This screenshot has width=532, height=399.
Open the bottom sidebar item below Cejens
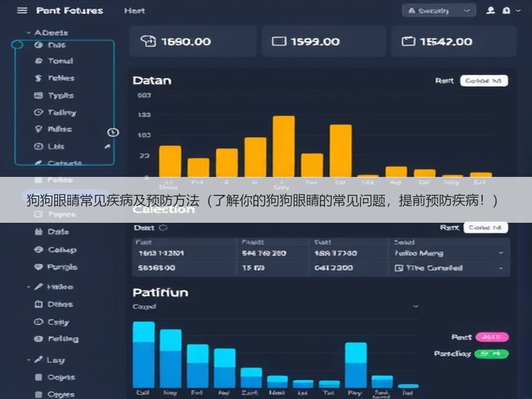(x=55, y=394)
